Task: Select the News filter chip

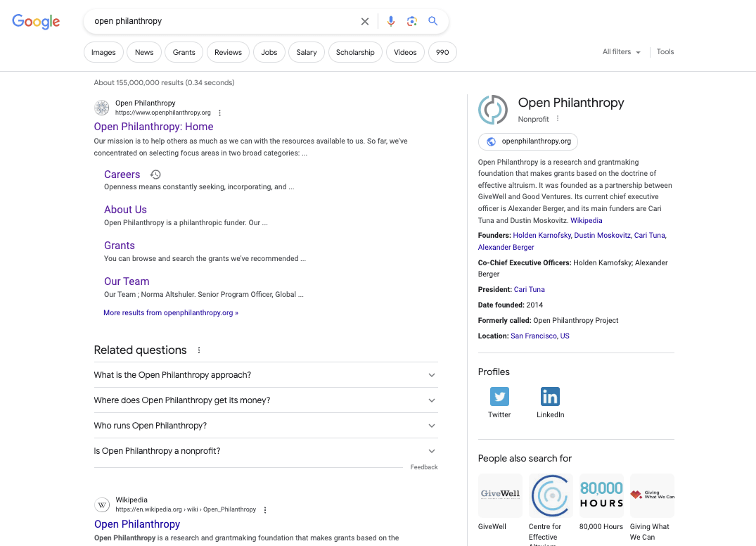Action: click(x=144, y=52)
